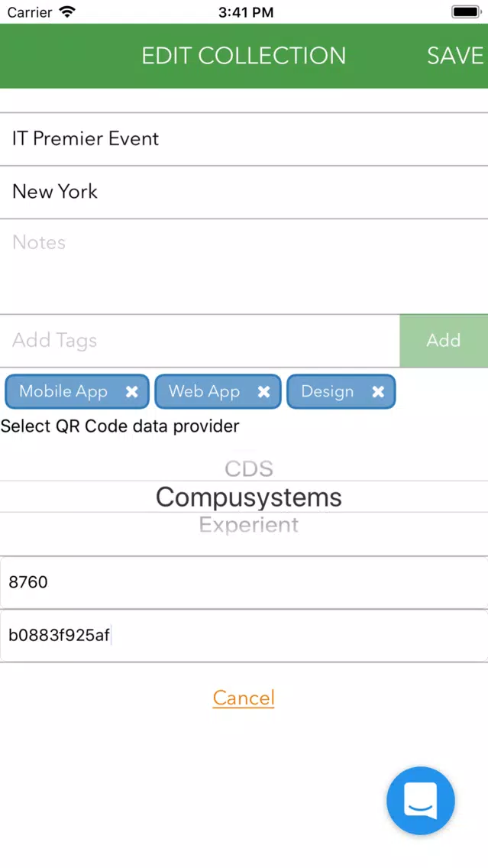Tap the battery indicator icon
The image size is (488, 868).
(467, 11)
